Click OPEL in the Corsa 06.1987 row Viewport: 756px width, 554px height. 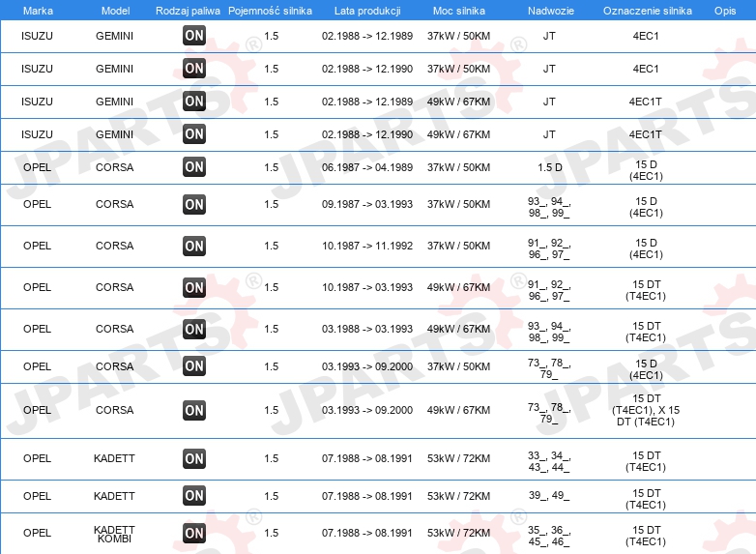coord(37,167)
